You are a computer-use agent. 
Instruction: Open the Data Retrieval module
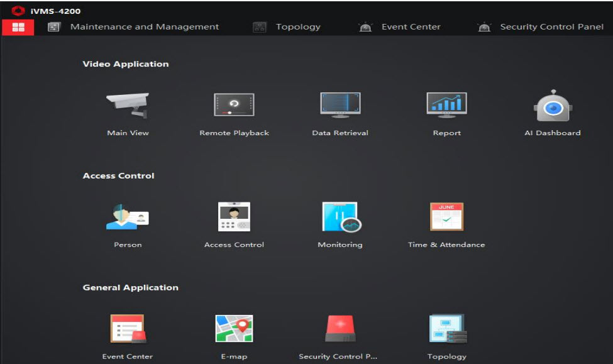coord(340,105)
